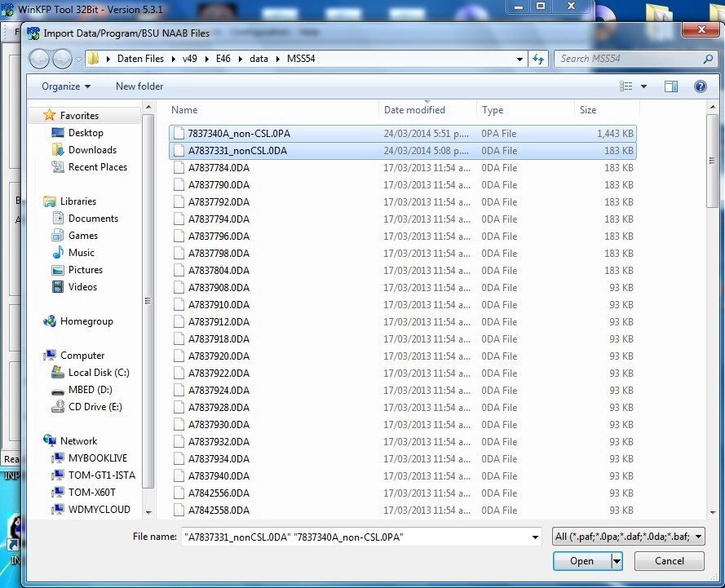The image size is (725, 588).
Task: Select file A7837922.0DA
Action: tap(402, 373)
